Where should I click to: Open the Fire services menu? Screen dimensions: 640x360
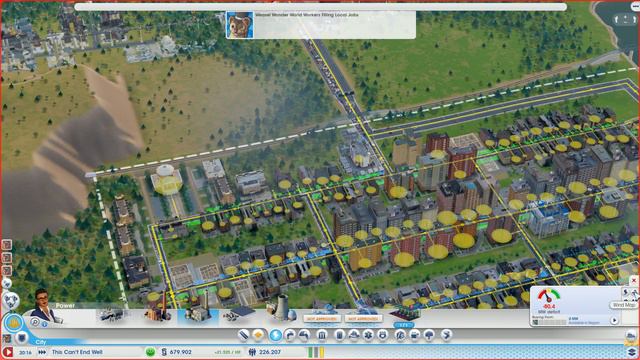(x=354, y=336)
